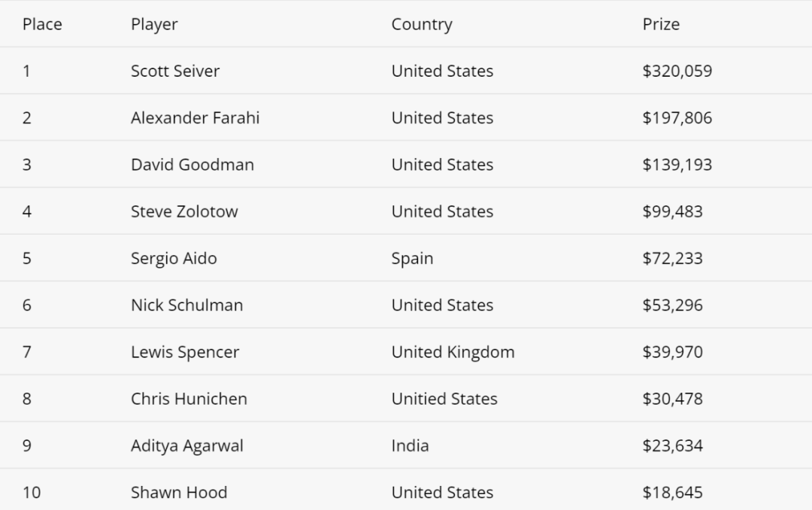Select player name Scott Seiver
This screenshot has width=812, height=510.
[175, 71]
